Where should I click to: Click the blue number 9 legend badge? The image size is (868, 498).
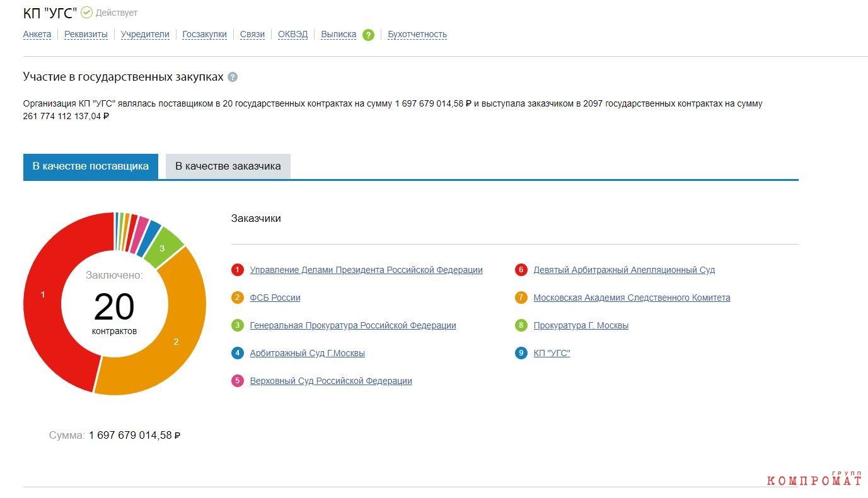(521, 353)
